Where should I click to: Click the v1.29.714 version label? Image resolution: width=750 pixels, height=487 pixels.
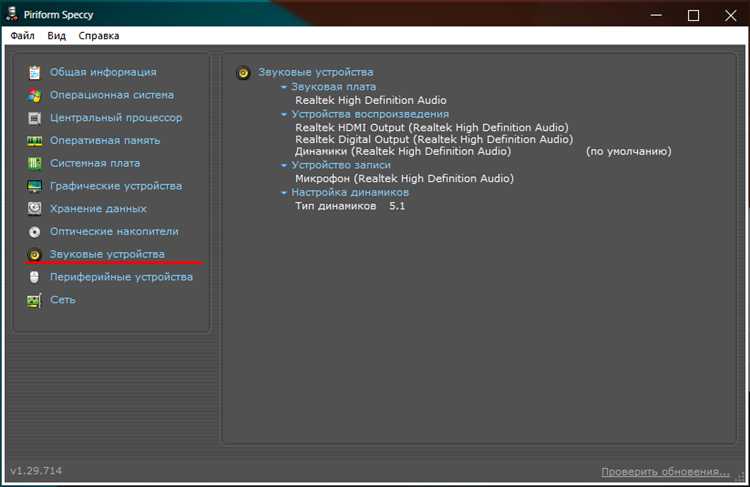click(36, 471)
